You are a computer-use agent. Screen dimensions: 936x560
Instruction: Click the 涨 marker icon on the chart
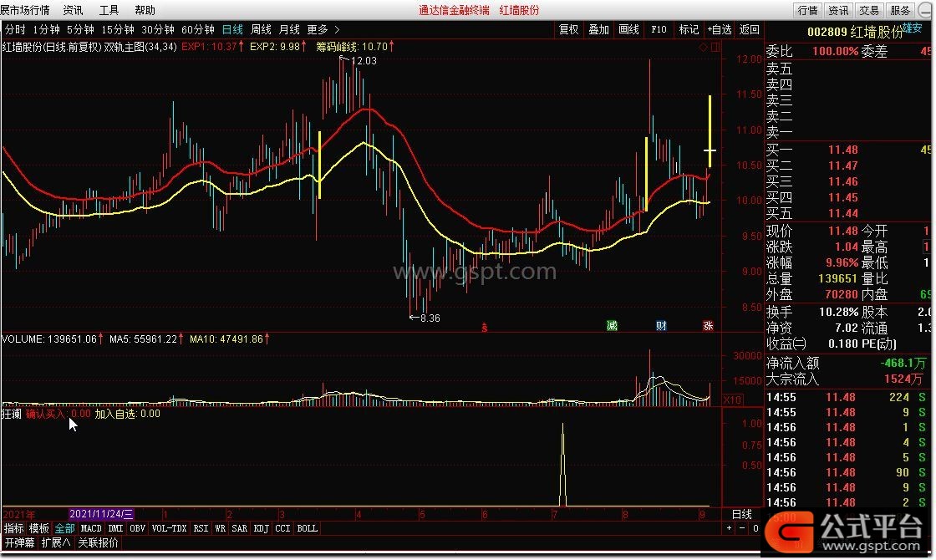pyautogui.click(x=708, y=325)
